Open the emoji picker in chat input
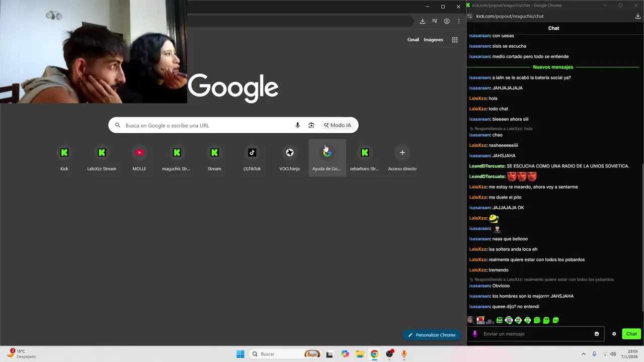The image size is (644, 362). [597, 334]
